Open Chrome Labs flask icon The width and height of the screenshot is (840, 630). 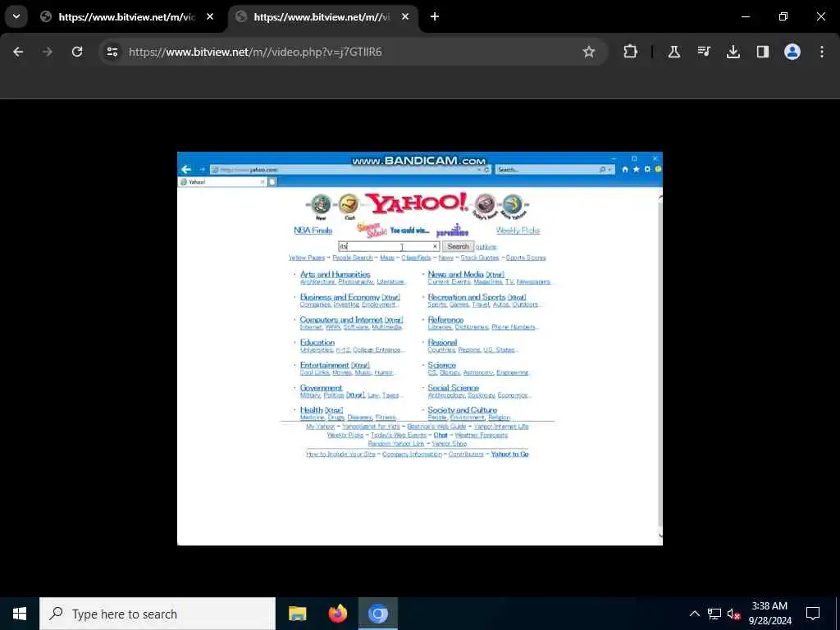click(674, 52)
